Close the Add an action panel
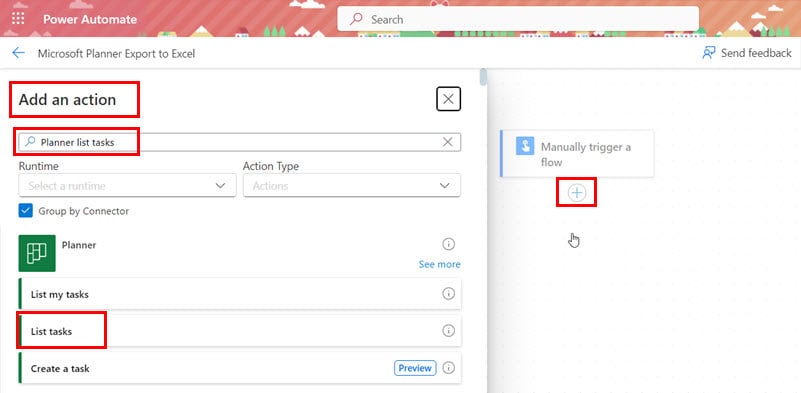Screen dimensions: 801x393 tap(449, 99)
